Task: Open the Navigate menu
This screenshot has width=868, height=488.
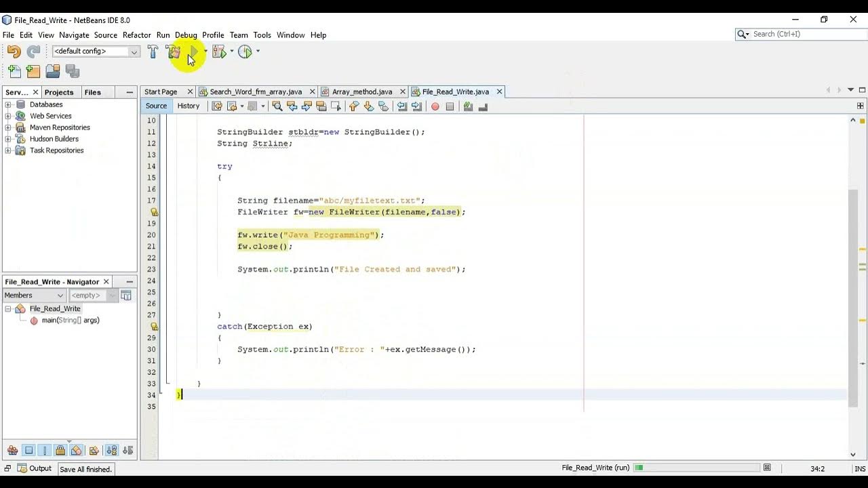Action: pos(74,35)
